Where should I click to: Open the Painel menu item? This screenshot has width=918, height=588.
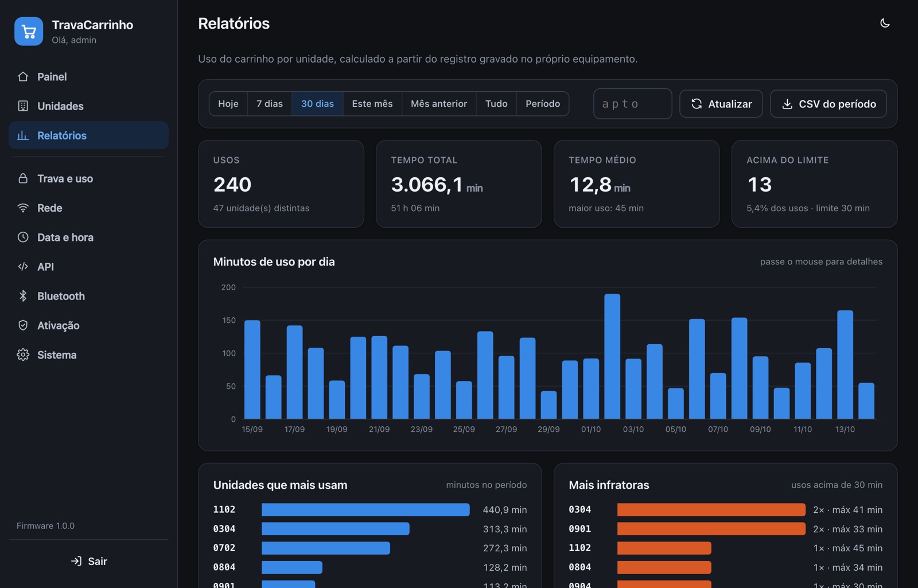88,76
